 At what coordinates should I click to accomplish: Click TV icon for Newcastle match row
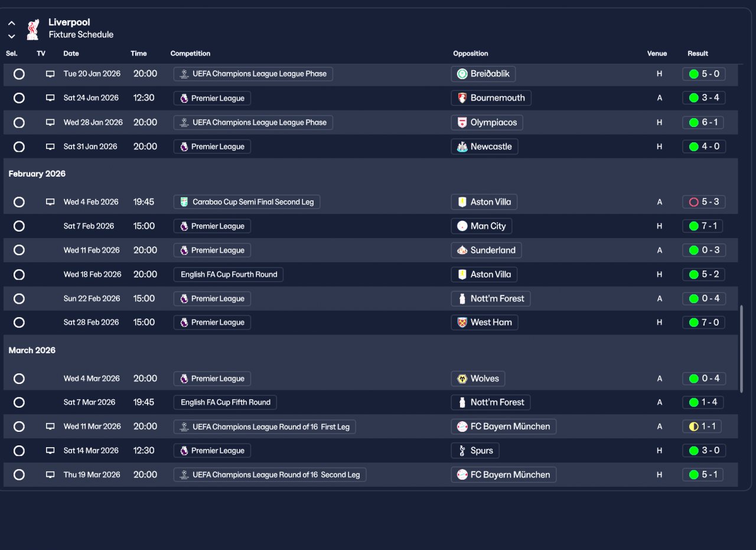[50, 147]
